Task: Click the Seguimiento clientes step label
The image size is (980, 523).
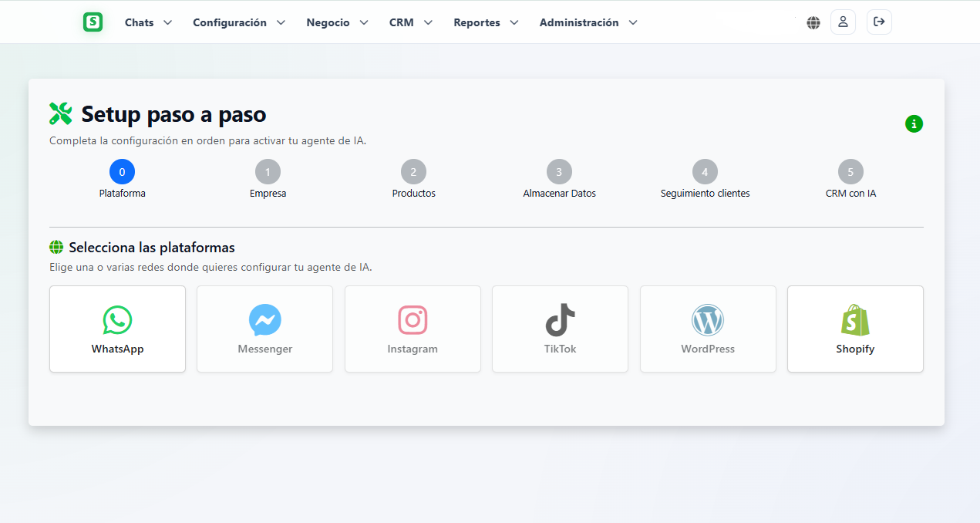Action: pyautogui.click(x=705, y=194)
